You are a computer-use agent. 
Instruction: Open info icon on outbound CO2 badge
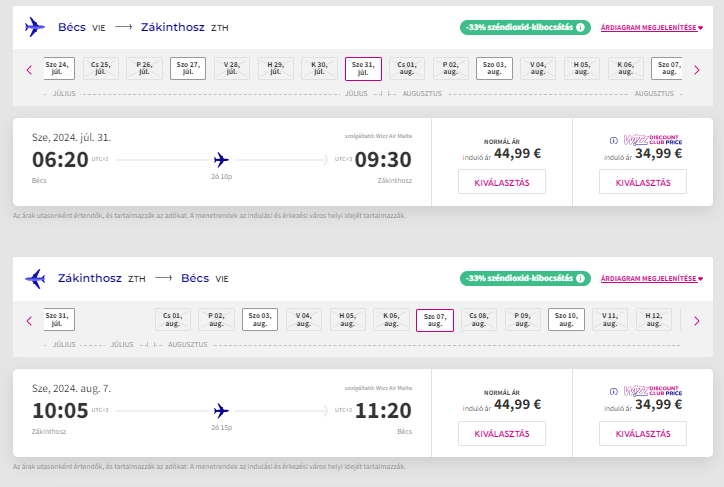[x=580, y=27]
